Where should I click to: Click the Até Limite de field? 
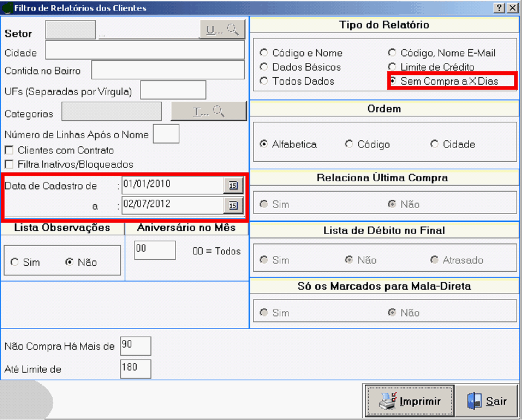tap(135, 369)
